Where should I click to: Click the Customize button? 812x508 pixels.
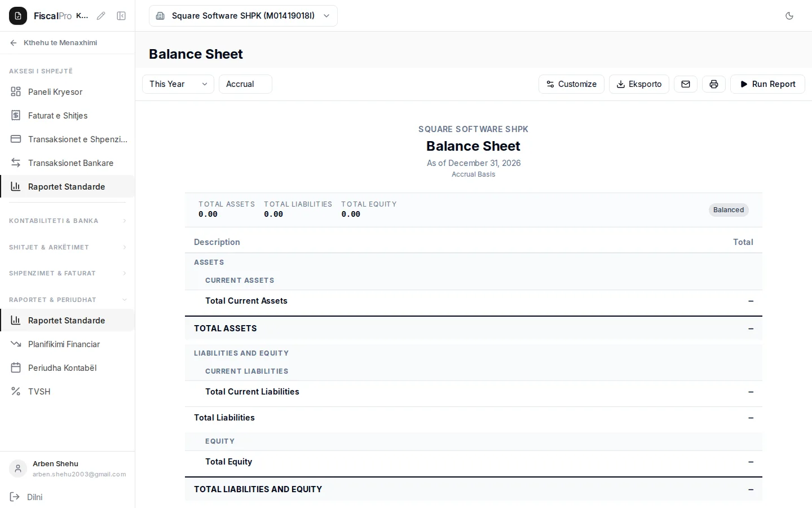click(571, 84)
